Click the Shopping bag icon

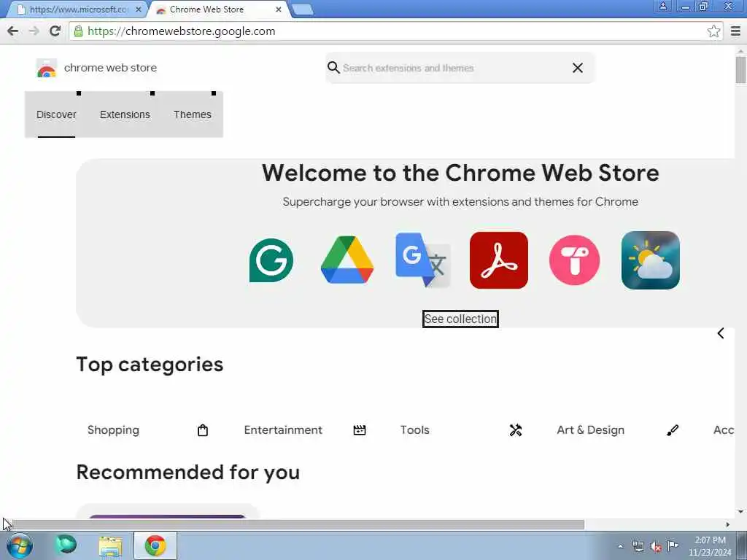[x=203, y=430]
